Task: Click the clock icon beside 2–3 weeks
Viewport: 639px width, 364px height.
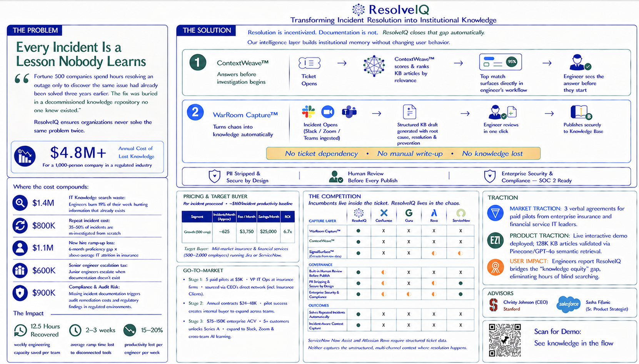Action: pos(75,330)
